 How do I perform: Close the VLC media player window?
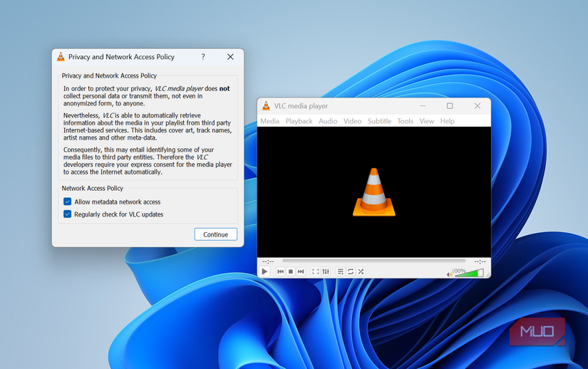click(x=477, y=106)
